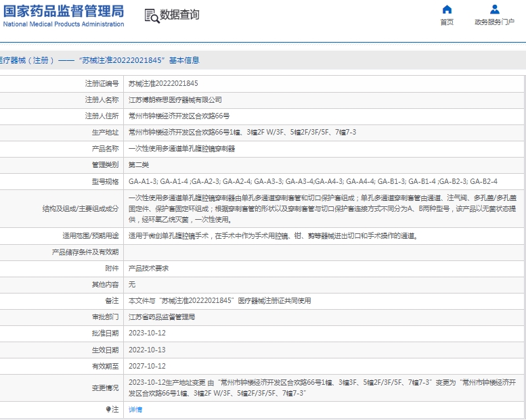
Task: Select the 注册人住所 address 常州市钟楼经济开发区合欢路66号
Action: (179, 116)
